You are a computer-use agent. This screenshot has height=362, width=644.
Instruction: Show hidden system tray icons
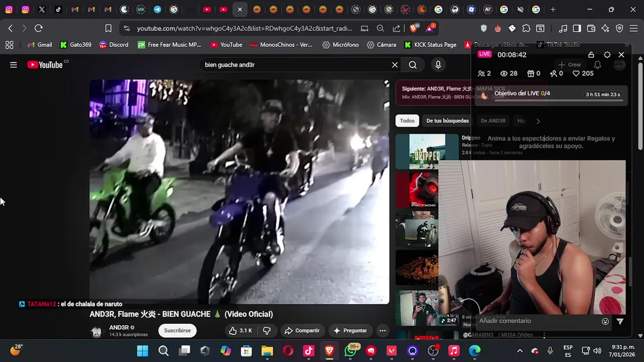(520, 351)
